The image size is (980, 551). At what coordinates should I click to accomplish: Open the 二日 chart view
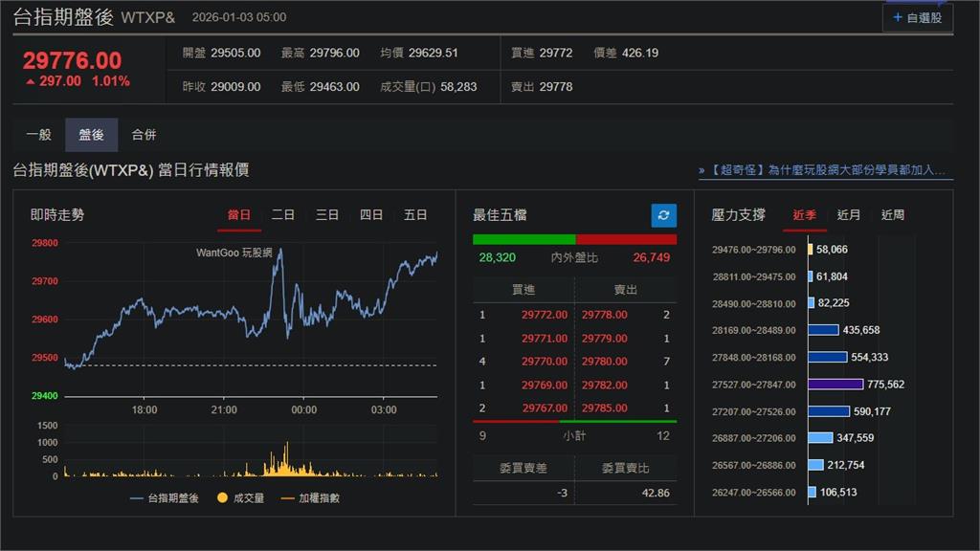pyautogui.click(x=282, y=215)
